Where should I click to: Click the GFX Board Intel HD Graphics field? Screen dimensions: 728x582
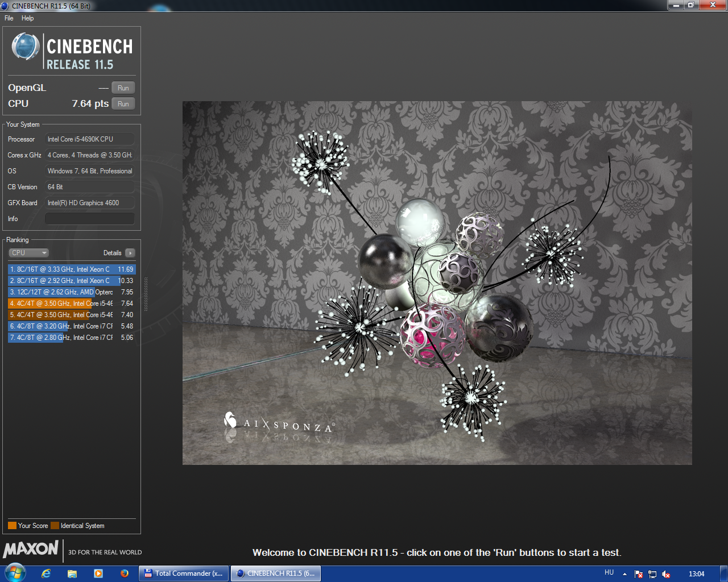point(90,203)
